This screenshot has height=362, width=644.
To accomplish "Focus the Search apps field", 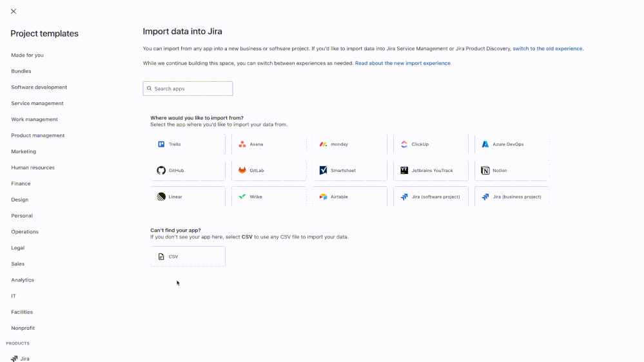I will point(188,89).
